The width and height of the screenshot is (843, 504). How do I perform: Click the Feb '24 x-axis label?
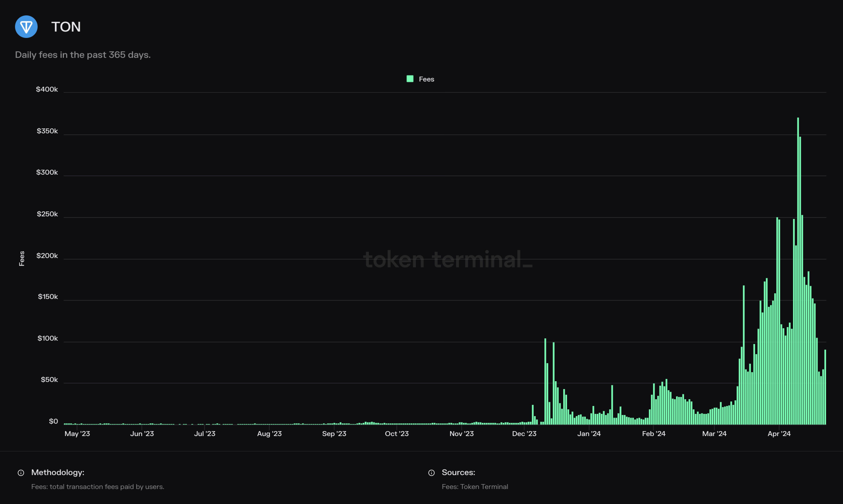(x=653, y=434)
